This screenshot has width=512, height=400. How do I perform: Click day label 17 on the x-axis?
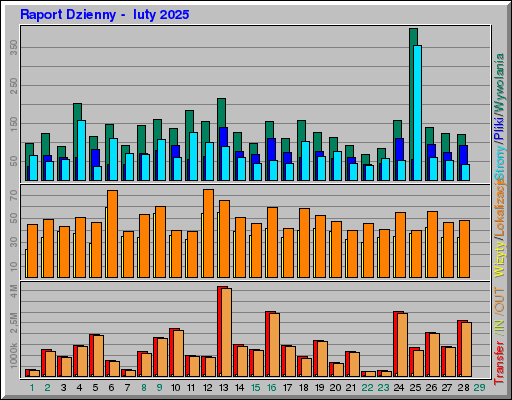tap(287, 388)
